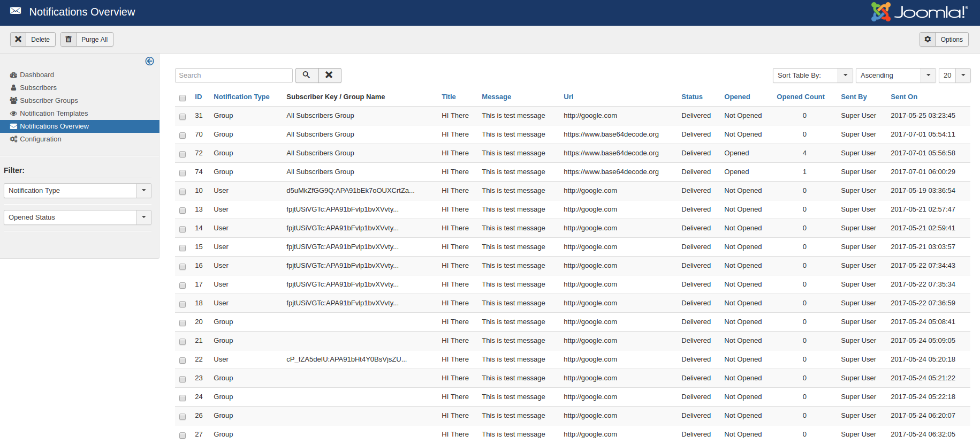This screenshot has width=980, height=443.
Task: Click the sent date 2017-07-01 06:00:29
Action: (x=923, y=172)
